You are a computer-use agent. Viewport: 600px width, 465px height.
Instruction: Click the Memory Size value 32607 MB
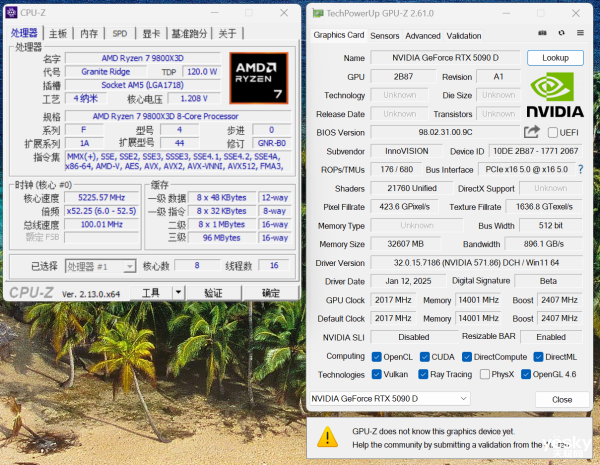pos(405,244)
